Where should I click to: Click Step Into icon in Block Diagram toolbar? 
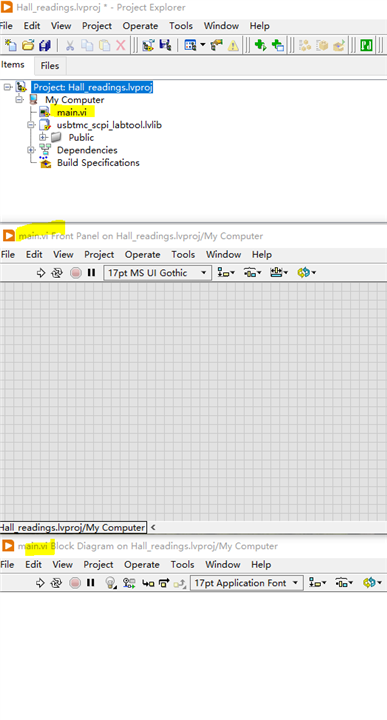(x=148, y=583)
